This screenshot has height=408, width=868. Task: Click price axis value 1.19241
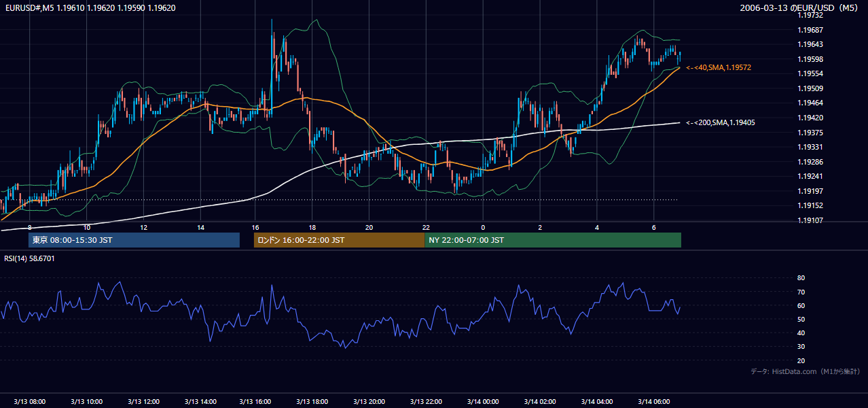click(x=810, y=177)
